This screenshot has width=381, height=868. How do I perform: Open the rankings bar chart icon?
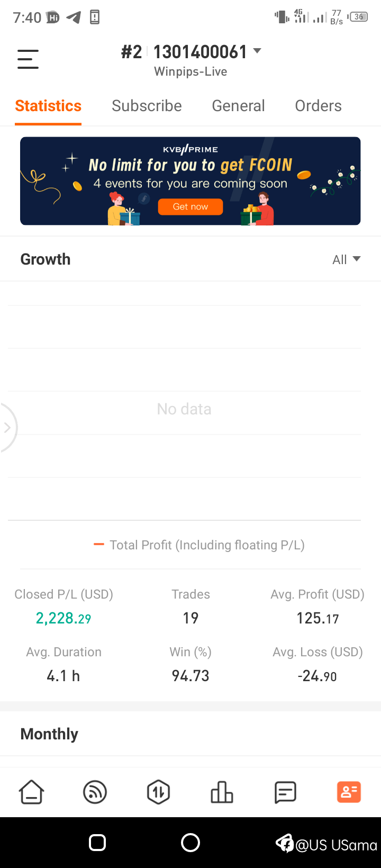click(222, 792)
